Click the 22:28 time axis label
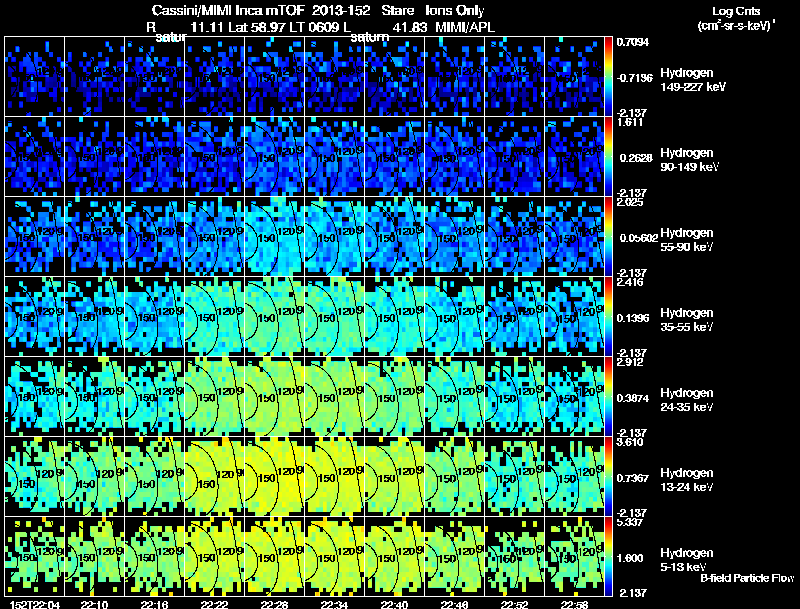The image size is (800, 609). click(274, 605)
